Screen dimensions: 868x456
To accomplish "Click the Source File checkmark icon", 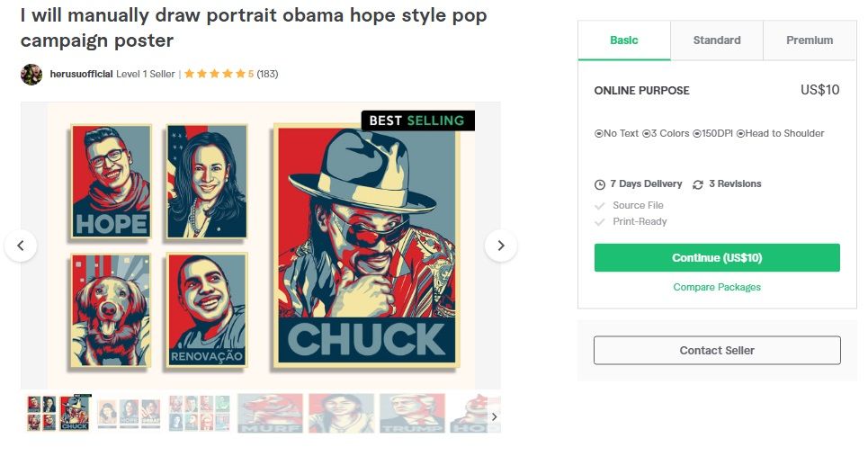I will (600, 206).
